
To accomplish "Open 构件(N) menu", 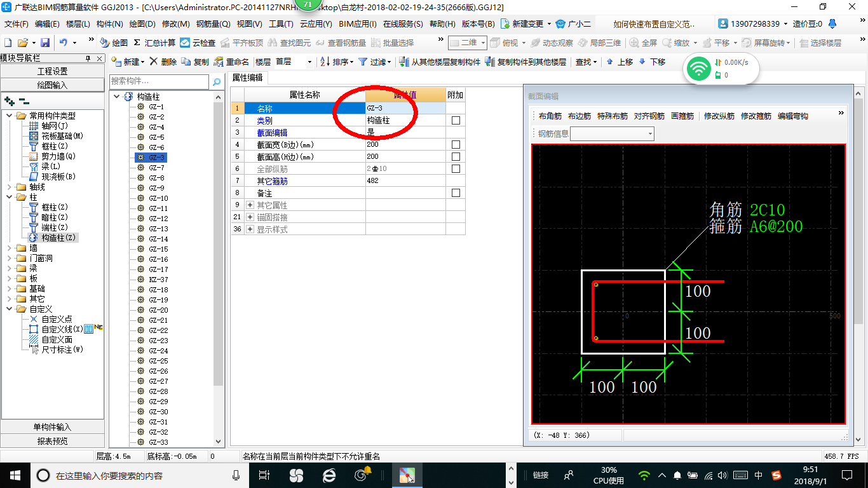I will [110, 24].
